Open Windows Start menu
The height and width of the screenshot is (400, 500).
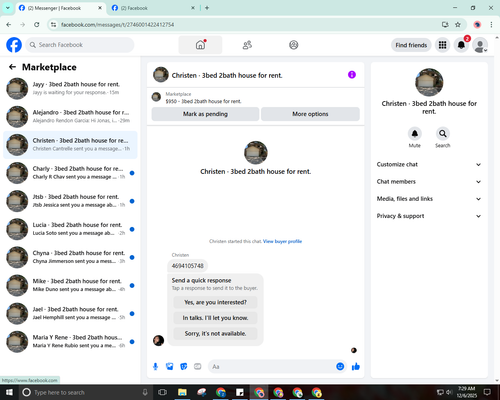(x=9, y=392)
